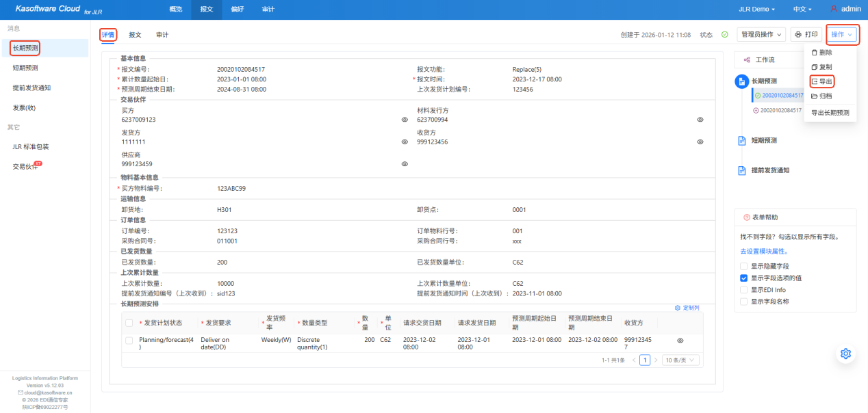868x413 pixels.
Task: Click the 定制列 column customization control
Action: pyautogui.click(x=687, y=308)
